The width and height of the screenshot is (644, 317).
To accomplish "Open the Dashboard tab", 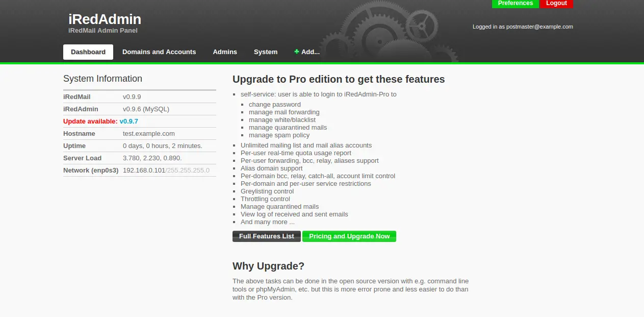I will point(88,52).
